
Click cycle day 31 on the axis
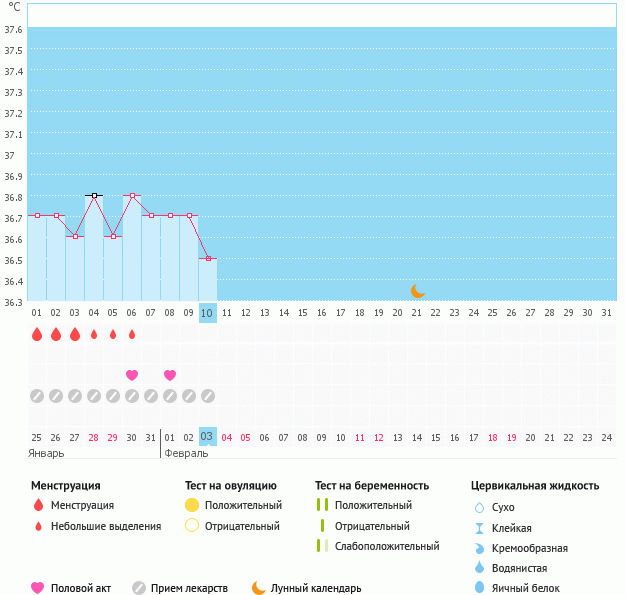(606, 313)
